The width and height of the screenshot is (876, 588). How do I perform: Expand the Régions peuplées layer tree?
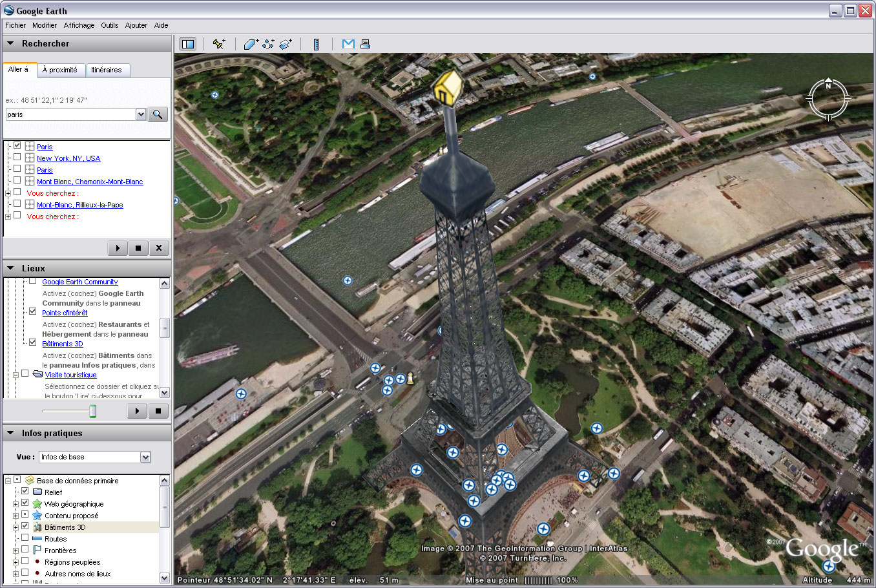[x=16, y=563]
